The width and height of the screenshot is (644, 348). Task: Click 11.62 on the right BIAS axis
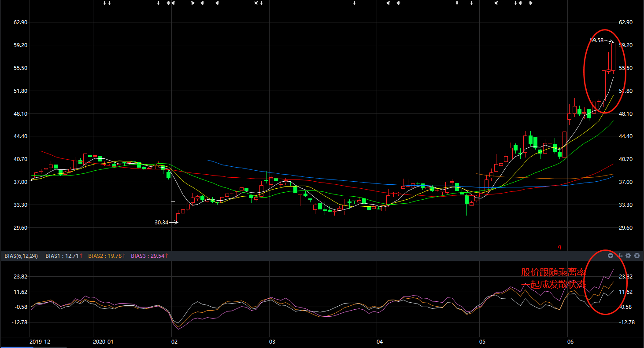[626, 292]
